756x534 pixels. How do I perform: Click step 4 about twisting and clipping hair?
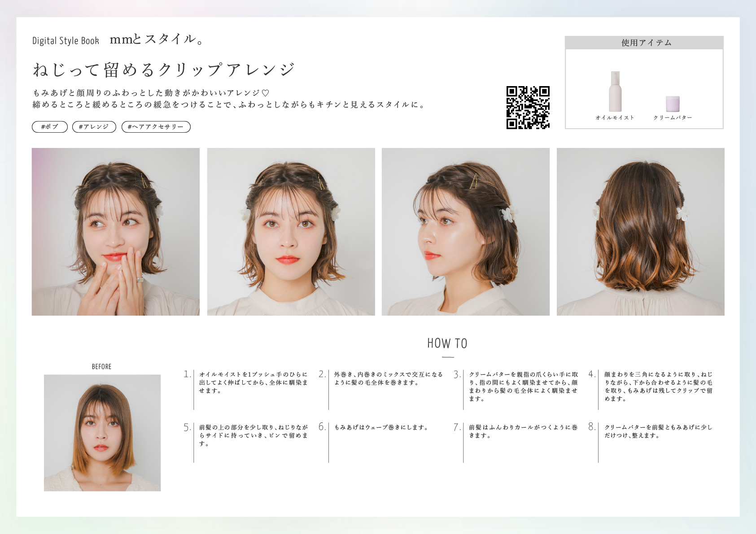658,386
